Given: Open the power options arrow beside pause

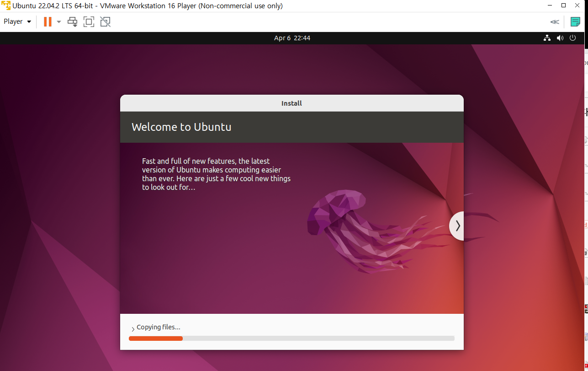Looking at the screenshot, I should (x=58, y=22).
